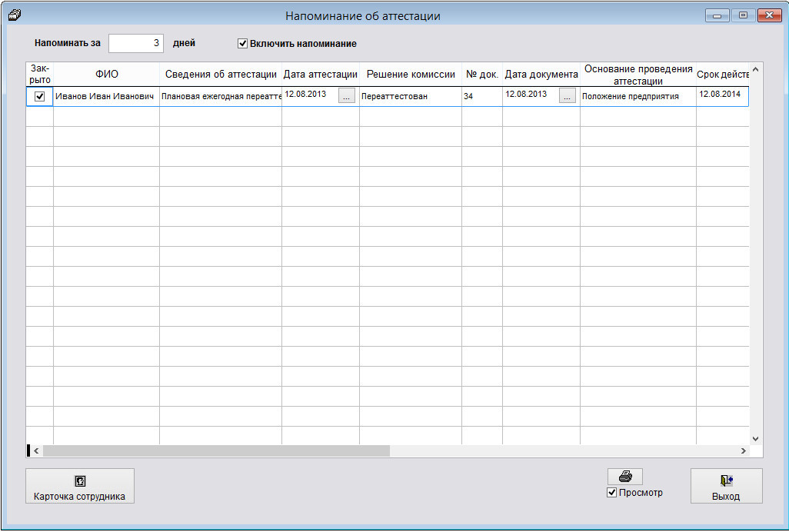Image resolution: width=789 pixels, height=532 pixels.
Task: Maximize the Напоминание об аттестации window
Action: pos(743,15)
